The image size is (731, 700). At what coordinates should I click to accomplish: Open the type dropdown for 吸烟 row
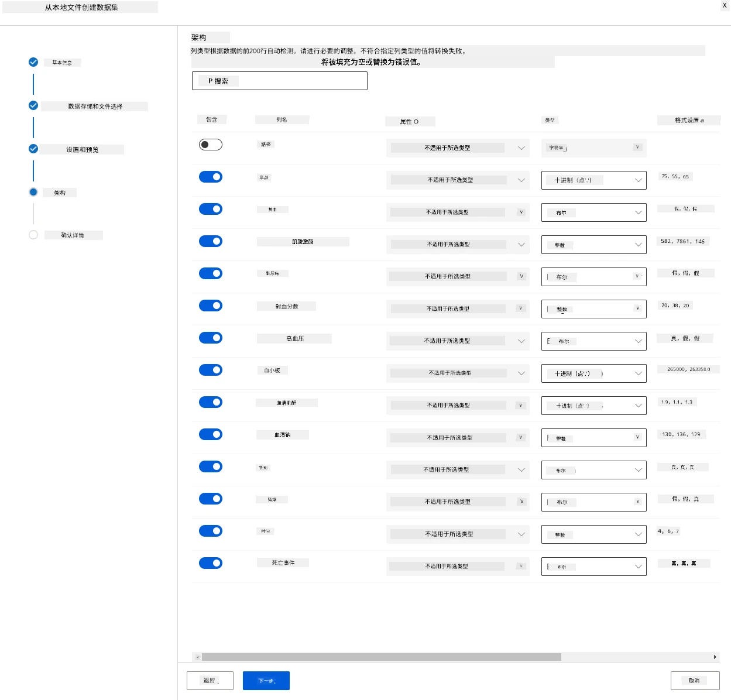pos(594,502)
